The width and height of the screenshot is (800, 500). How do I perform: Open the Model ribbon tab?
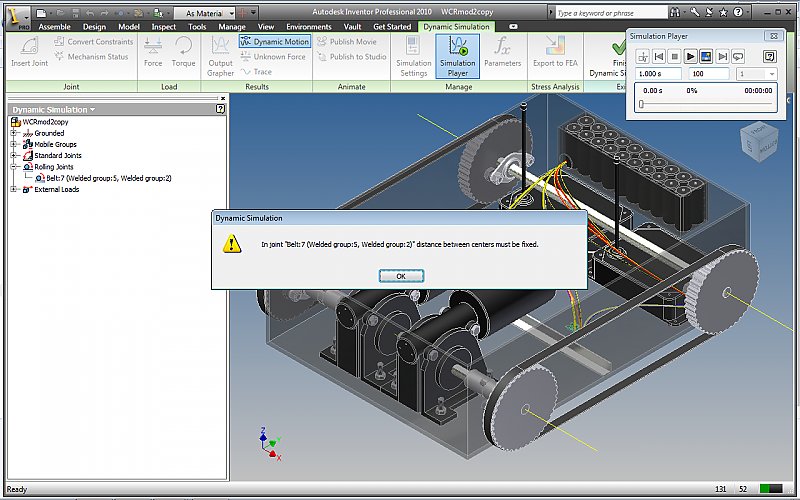click(129, 27)
